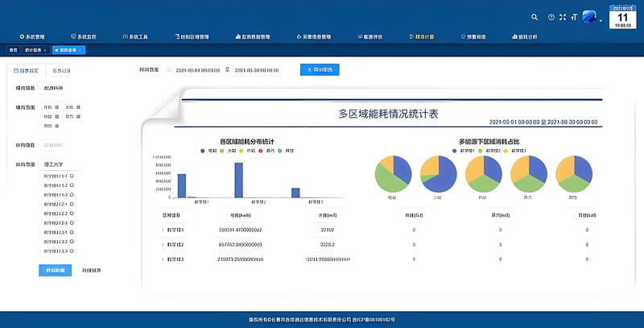Click the icon beside 控制区域管理
The image size is (644, 328).
[177, 36]
